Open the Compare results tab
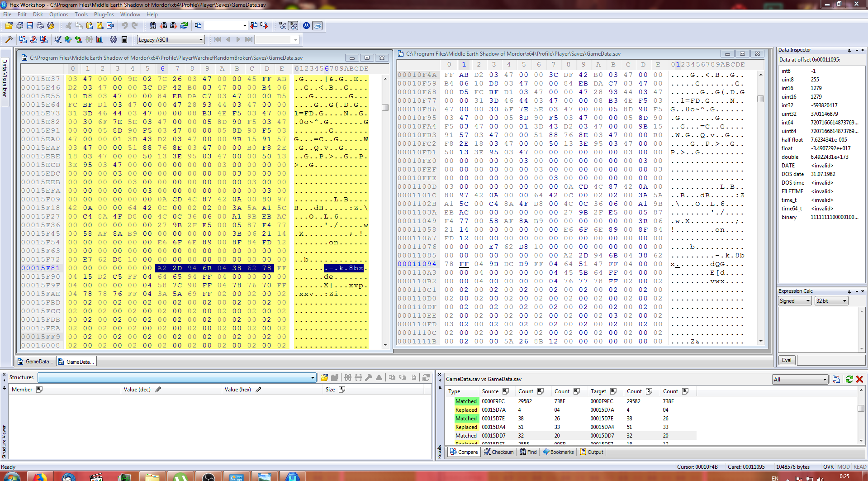Viewport: 868px width, 481px height. [464, 452]
